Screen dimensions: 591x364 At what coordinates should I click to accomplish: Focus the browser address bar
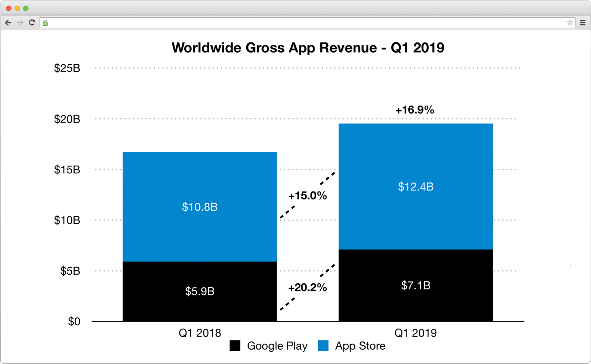[308, 23]
